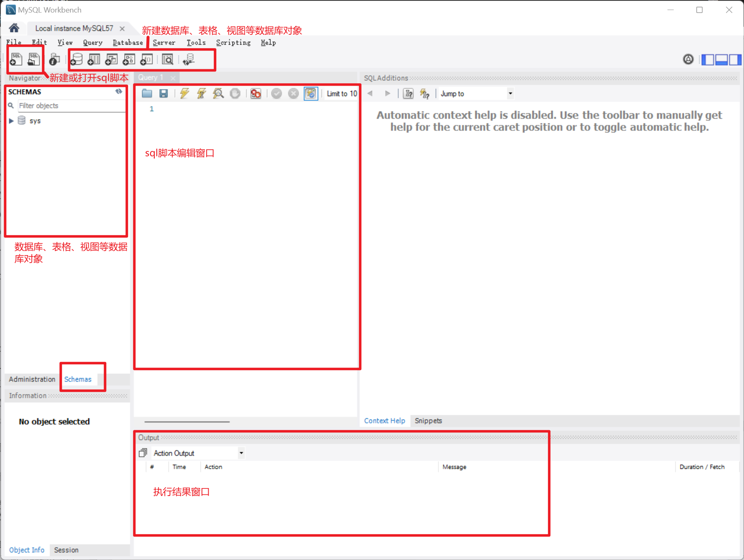This screenshot has width=744, height=560.
Task: Open an SQL script file icon
Action: pyautogui.click(x=33, y=59)
